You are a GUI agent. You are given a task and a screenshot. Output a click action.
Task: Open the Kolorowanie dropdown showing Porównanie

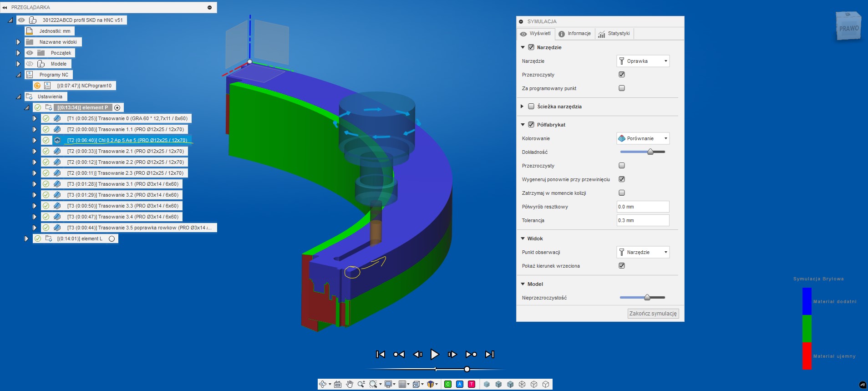coord(643,138)
